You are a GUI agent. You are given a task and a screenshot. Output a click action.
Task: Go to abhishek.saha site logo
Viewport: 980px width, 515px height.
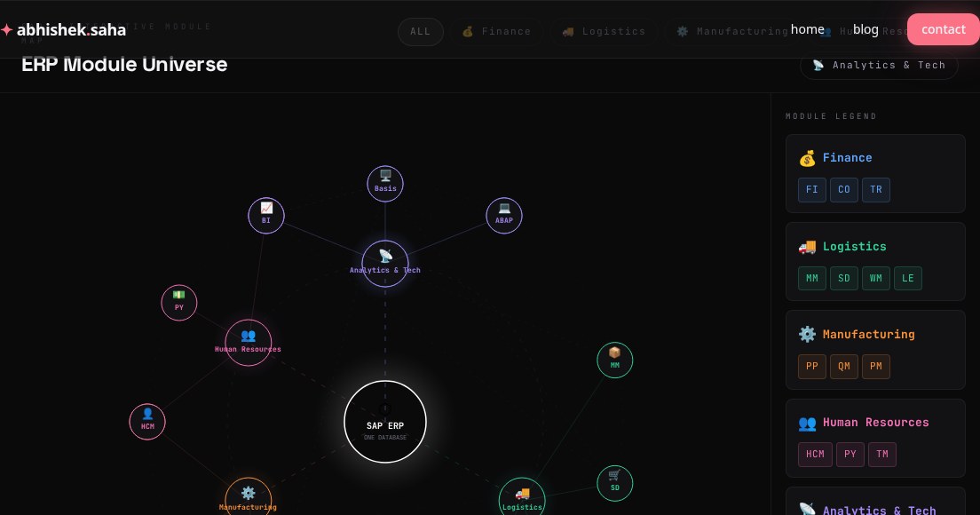pyautogui.click(x=64, y=29)
